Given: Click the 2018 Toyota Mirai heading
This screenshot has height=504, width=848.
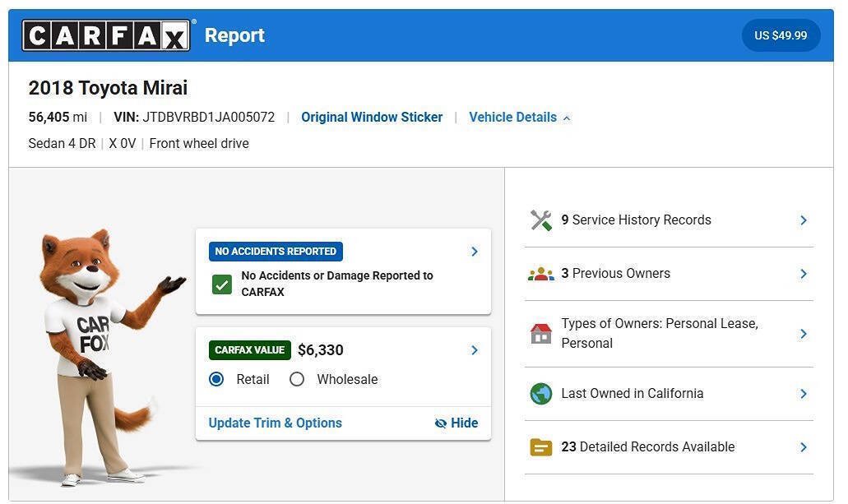Looking at the screenshot, I should [x=109, y=88].
